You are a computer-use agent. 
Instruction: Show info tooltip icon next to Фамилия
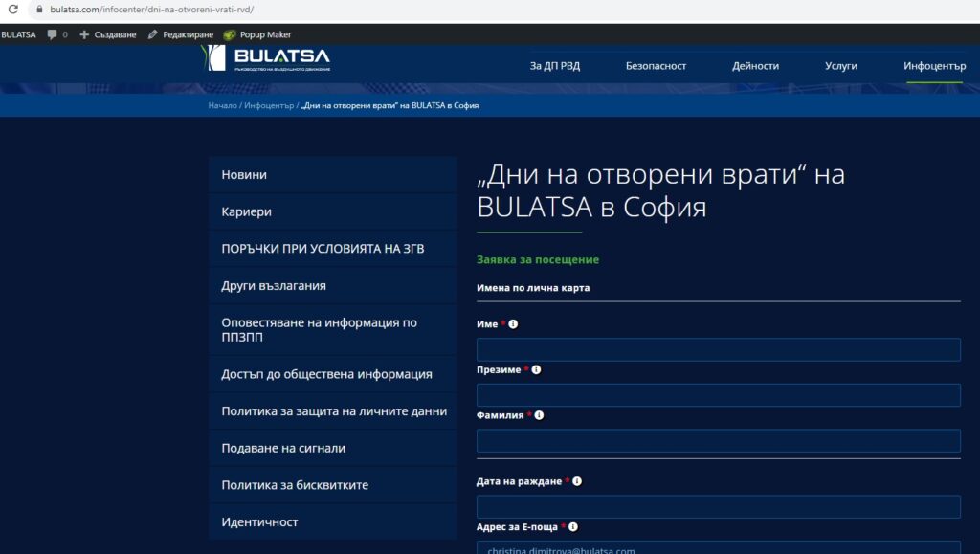pyautogui.click(x=539, y=415)
